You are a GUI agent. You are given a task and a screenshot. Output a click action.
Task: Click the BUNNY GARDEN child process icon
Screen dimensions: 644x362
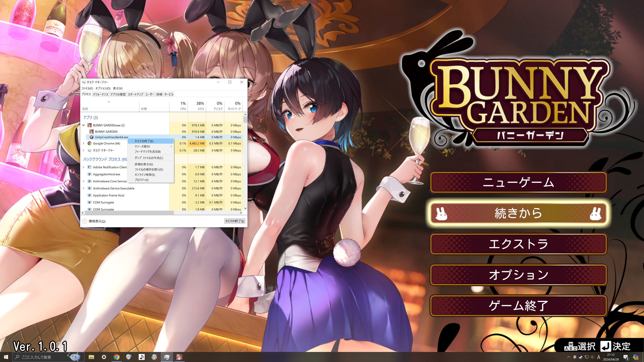tap(92, 132)
